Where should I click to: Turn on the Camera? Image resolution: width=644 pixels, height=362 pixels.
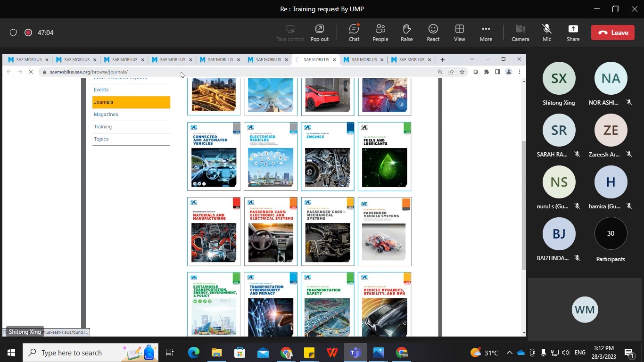tap(520, 33)
